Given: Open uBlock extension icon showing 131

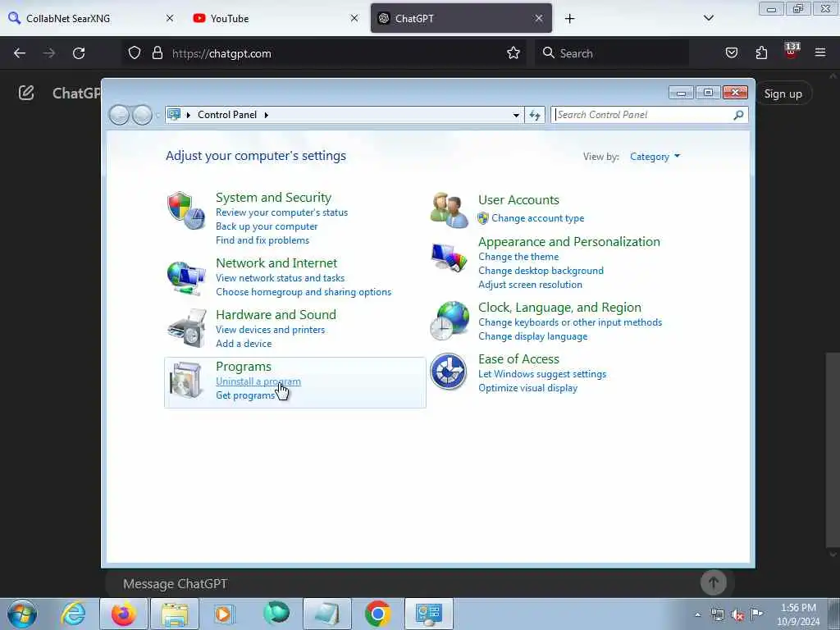Looking at the screenshot, I should (x=792, y=52).
